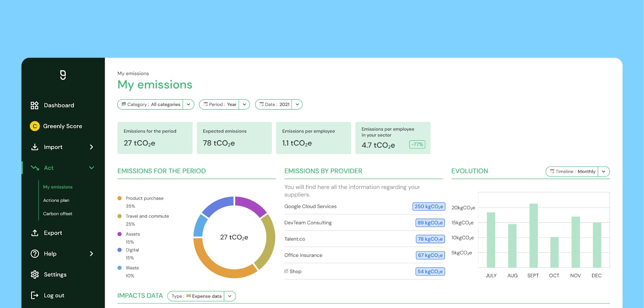The height and width of the screenshot is (308, 644).
Task: Click the -77% sector comparison badge
Action: 417,144
